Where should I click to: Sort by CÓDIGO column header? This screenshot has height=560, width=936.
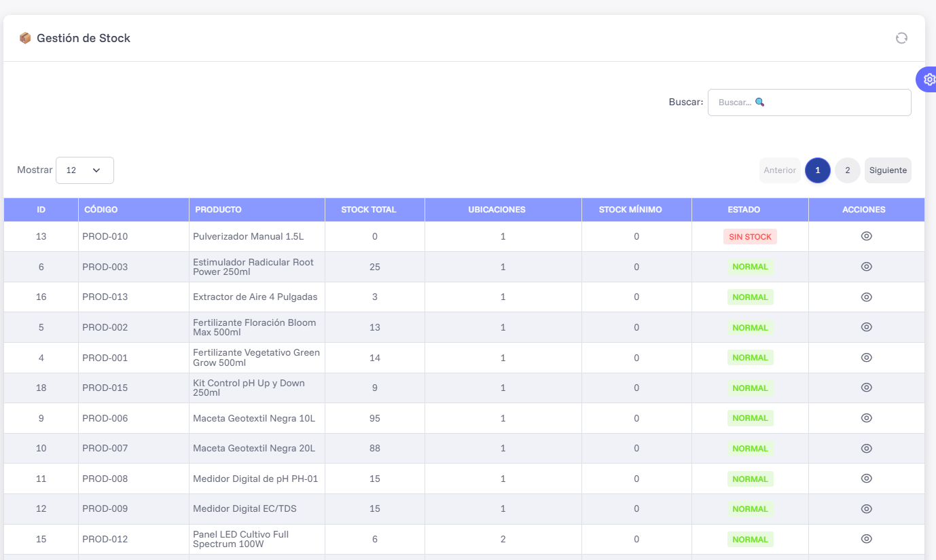(x=134, y=210)
